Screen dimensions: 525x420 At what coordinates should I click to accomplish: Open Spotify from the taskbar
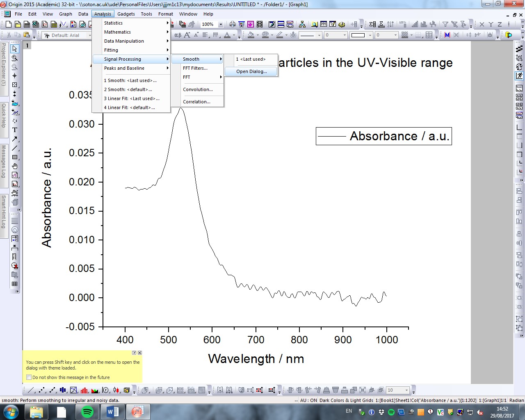tap(87, 412)
